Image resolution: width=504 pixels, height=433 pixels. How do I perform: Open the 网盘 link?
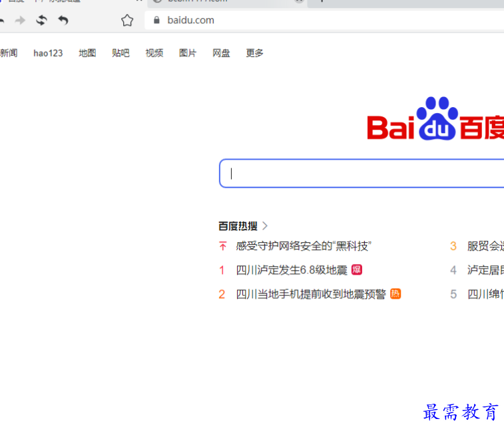click(x=221, y=53)
